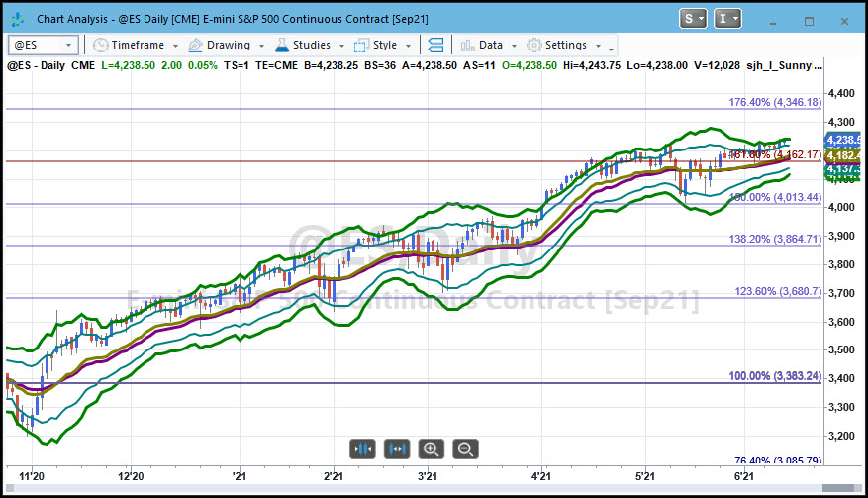
Task: Click the @ES - Daily status bar label
Action: [36, 65]
